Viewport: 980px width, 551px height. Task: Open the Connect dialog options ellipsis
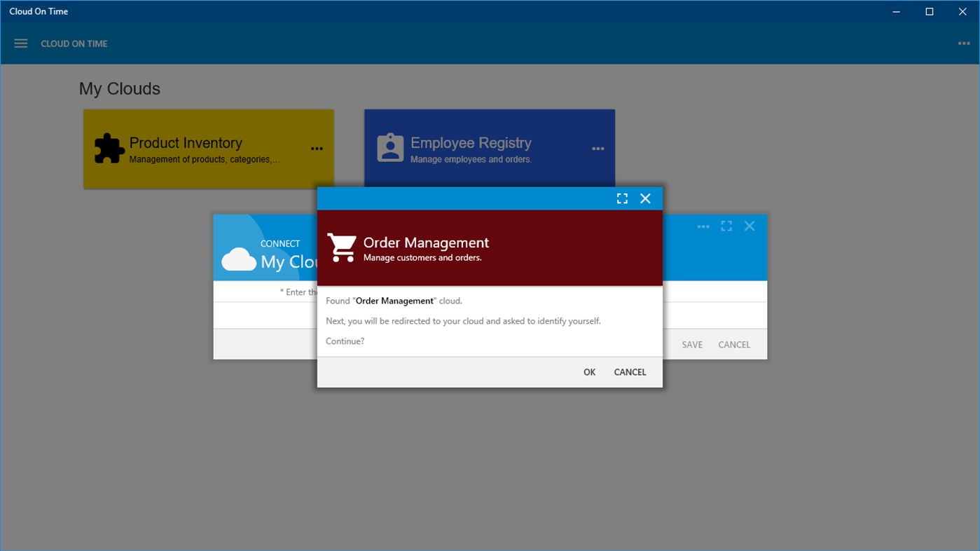703,226
